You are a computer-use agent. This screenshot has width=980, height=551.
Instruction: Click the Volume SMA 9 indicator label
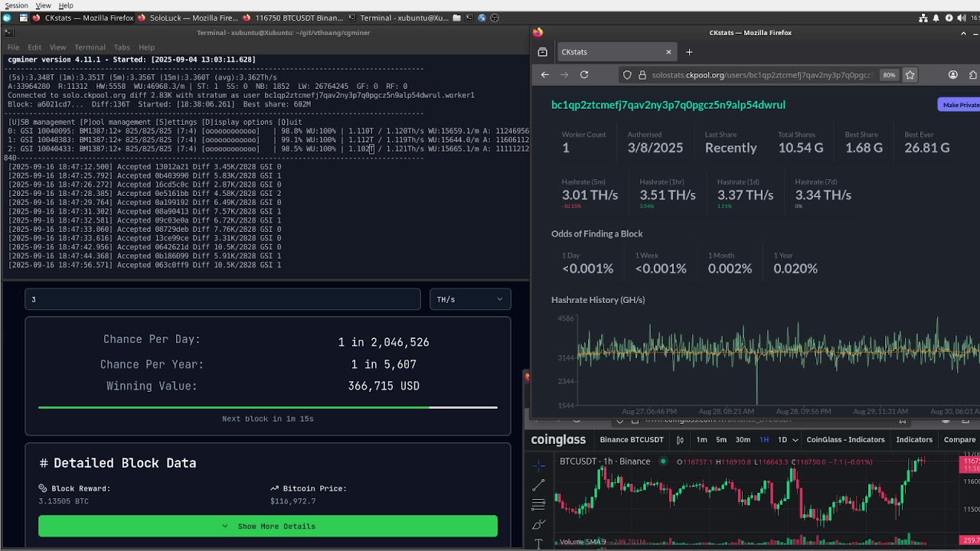pos(583,542)
